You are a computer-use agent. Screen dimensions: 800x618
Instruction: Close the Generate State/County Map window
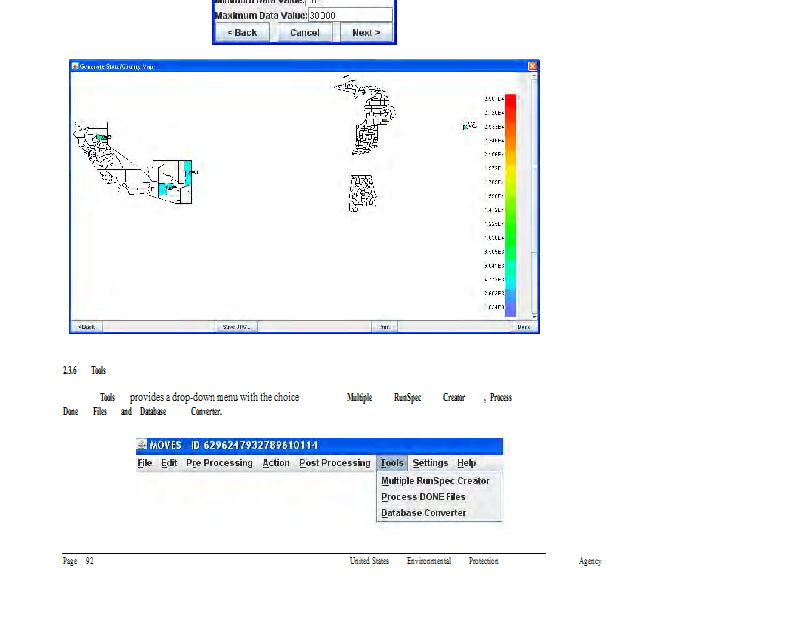[533, 66]
